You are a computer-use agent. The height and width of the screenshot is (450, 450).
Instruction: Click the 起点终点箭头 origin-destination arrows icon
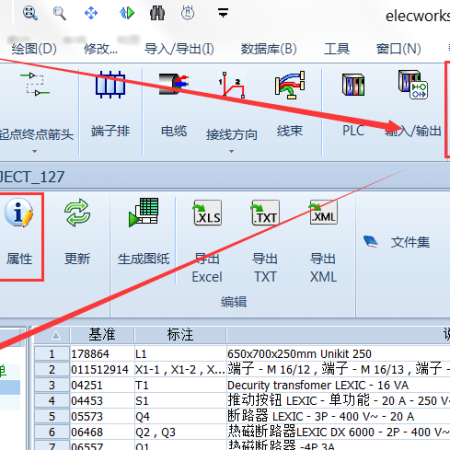click(35, 84)
